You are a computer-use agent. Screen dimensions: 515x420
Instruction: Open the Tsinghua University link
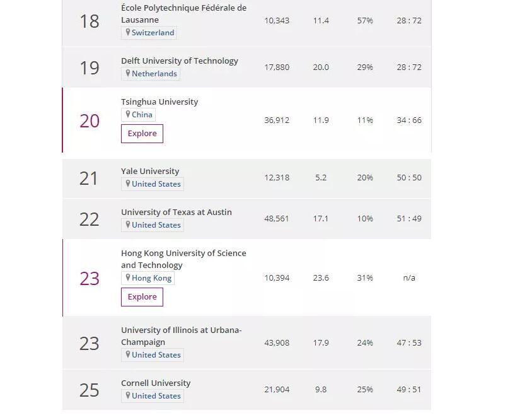point(159,102)
